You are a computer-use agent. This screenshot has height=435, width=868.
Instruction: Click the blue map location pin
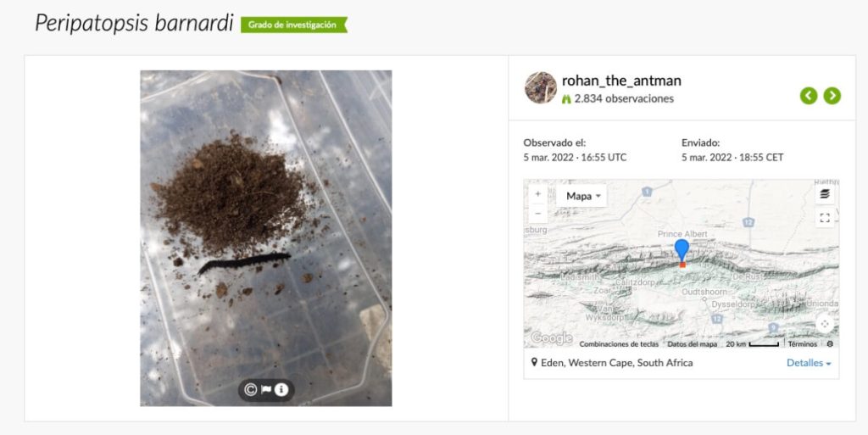click(x=682, y=249)
